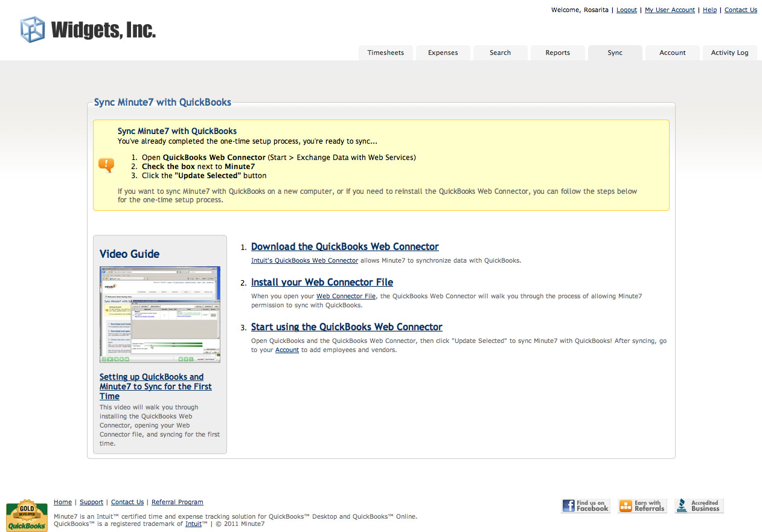This screenshot has height=532, width=762.
Task: Click the Help link in the header
Action: click(709, 10)
